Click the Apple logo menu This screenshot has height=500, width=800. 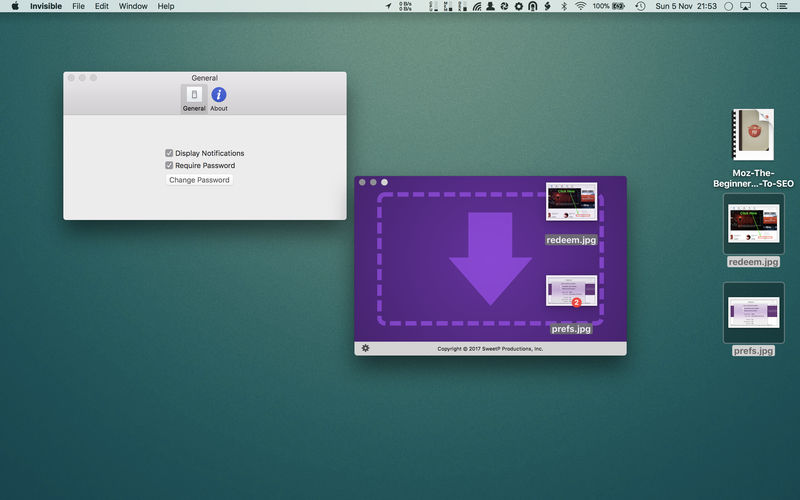coord(15,6)
